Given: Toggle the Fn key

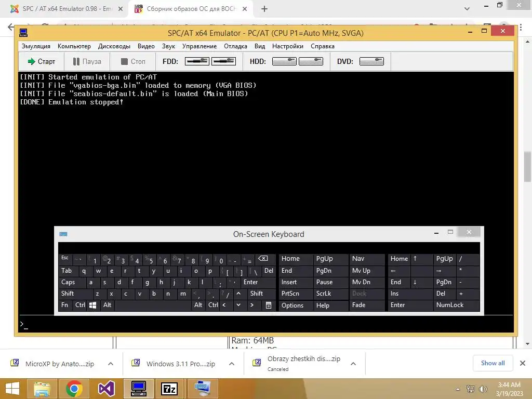Looking at the screenshot, I should click(x=64, y=305).
